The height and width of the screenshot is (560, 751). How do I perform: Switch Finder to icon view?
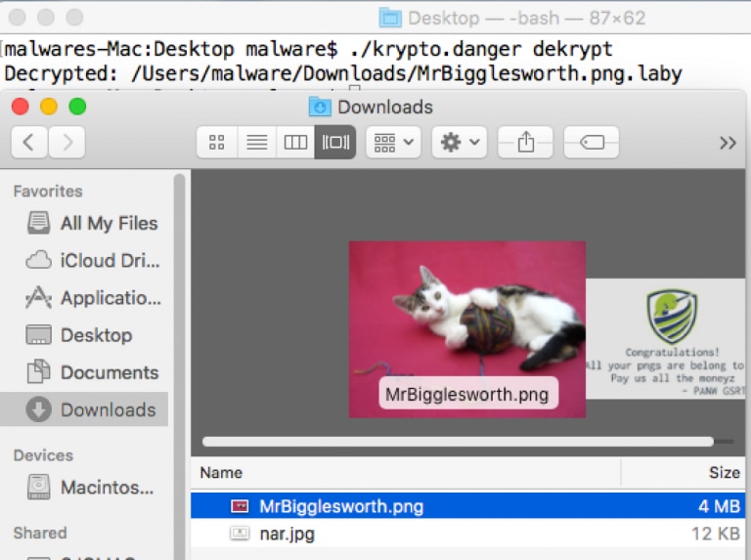coord(217,142)
